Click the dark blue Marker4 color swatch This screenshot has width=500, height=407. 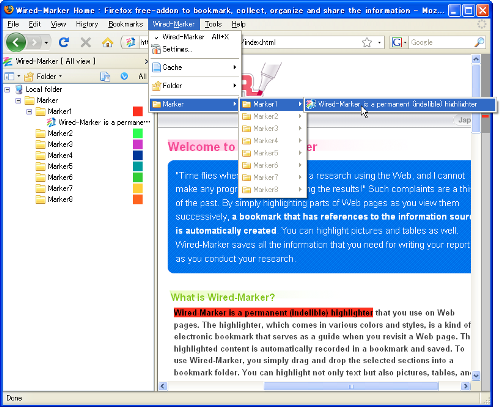pos(138,155)
